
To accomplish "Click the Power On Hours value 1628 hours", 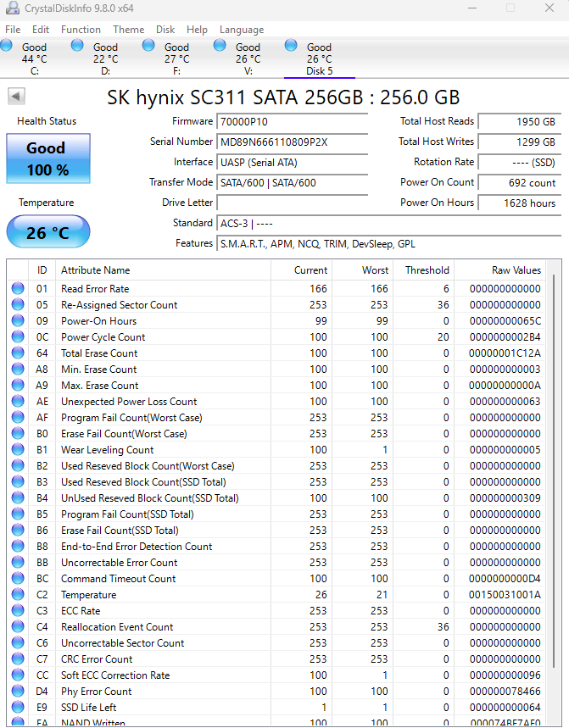I will (x=519, y=203).
